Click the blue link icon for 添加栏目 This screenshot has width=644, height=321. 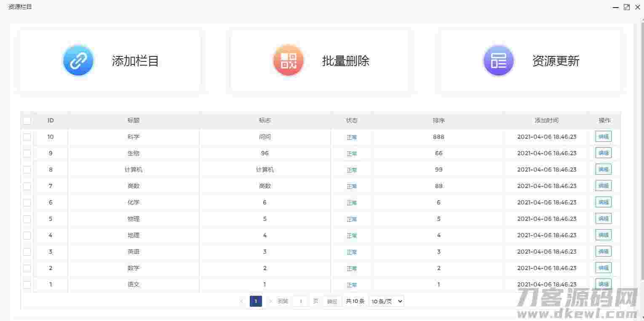(x=78, y=61)
